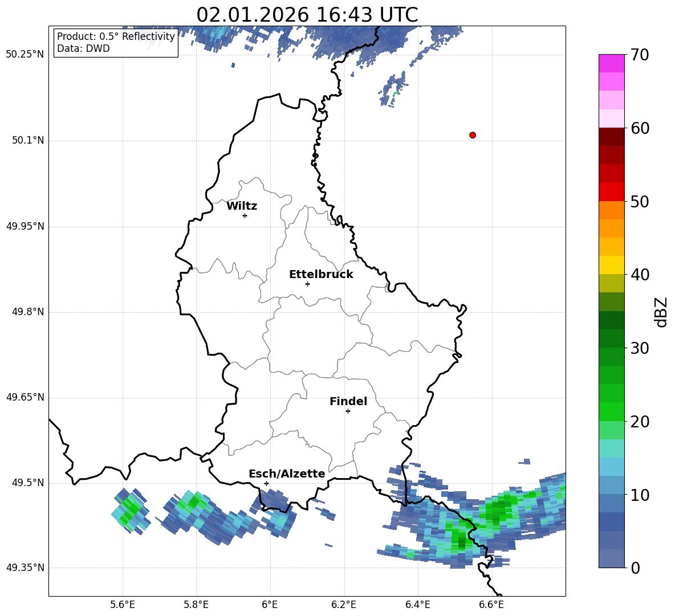
Task: Click the 10 value on colorbar
Action: click(640, 495)
